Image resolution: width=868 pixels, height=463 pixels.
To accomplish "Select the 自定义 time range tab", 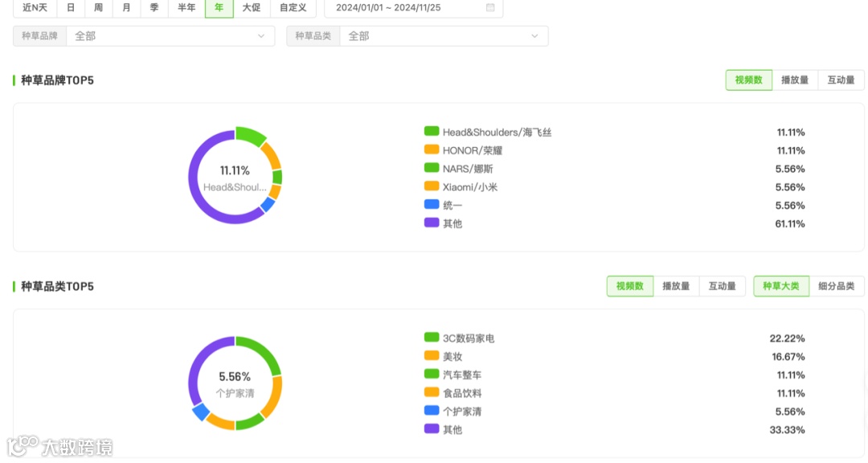I will pos(293,8).
